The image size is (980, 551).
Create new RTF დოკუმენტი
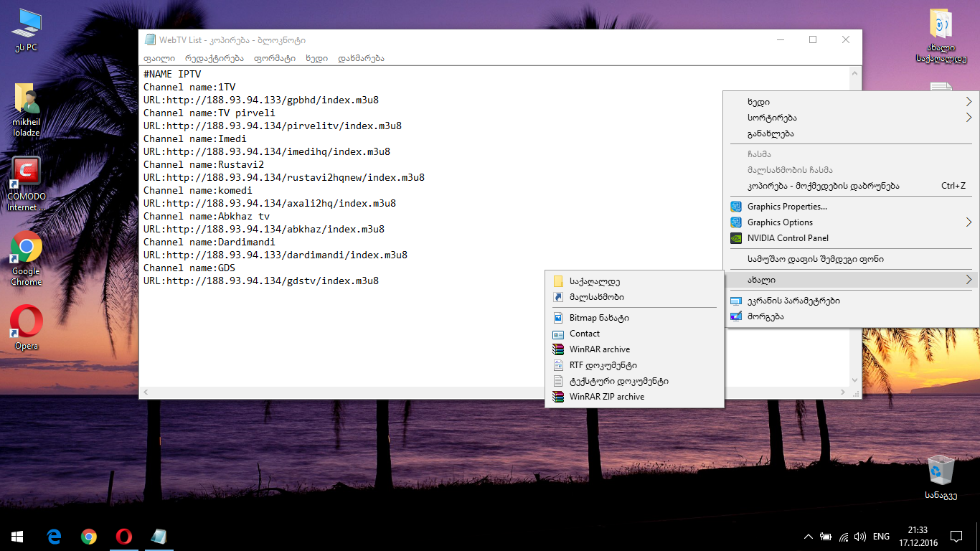point(634,365)
